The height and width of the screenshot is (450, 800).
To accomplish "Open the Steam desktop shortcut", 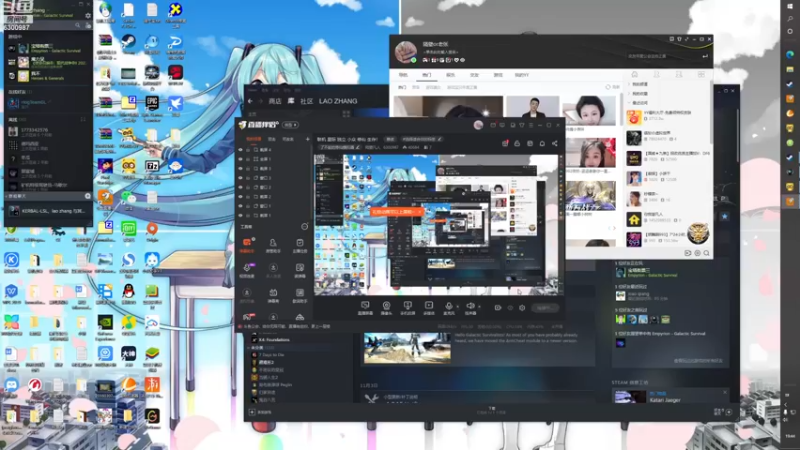I will pos(128,42).
